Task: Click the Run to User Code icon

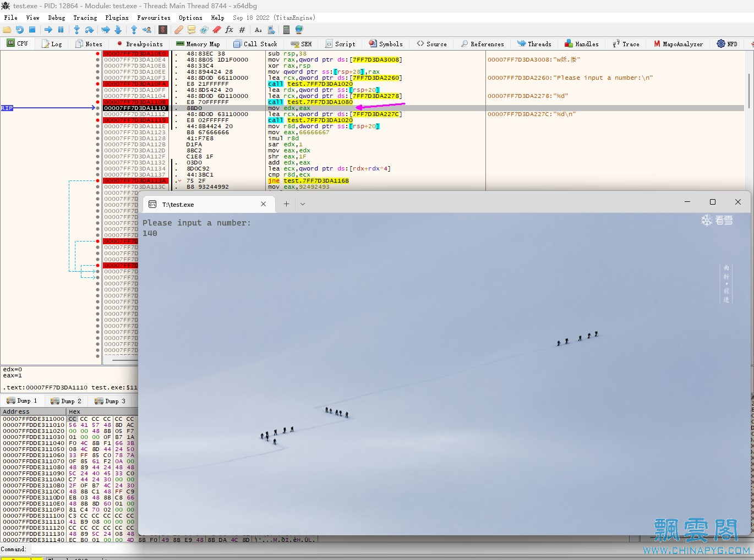Action: coord(147,30)
